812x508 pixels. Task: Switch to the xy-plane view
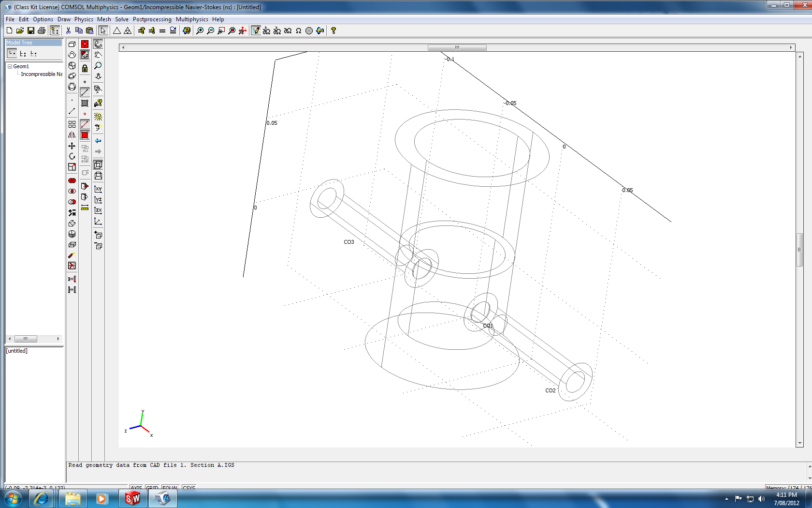[x=98, y=189]
